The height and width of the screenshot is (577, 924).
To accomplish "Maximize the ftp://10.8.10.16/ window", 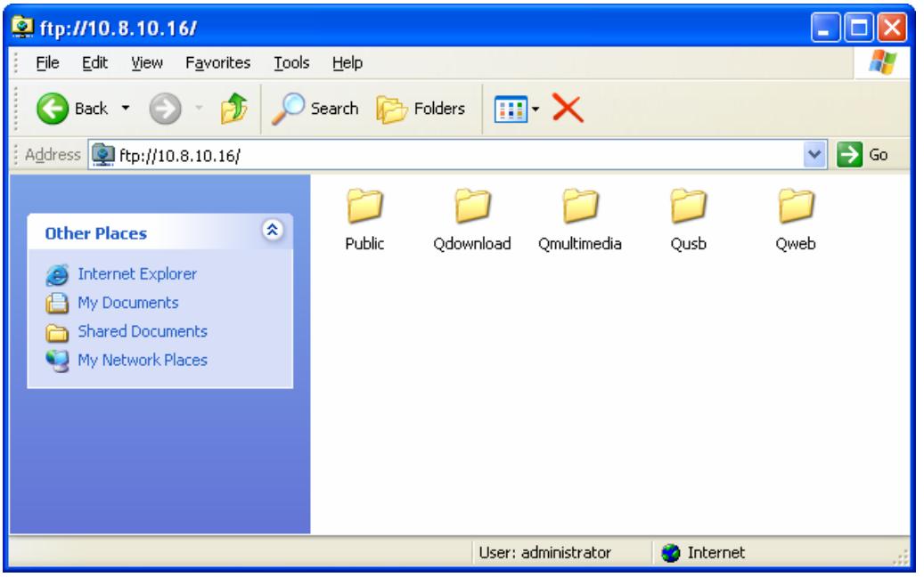I will point(859,28).
